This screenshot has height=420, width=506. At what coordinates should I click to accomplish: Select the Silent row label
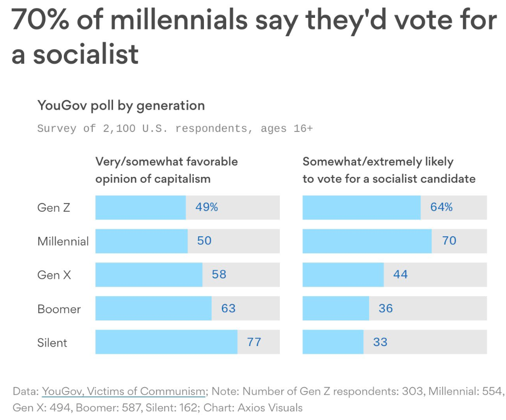tap(52, 343)
